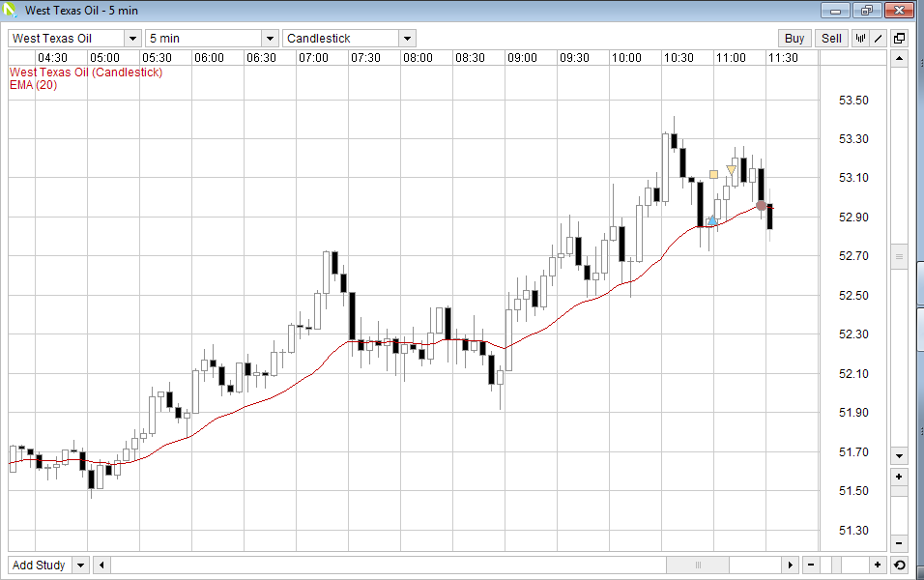Click the vertical zoom in plus button
Image resolution: width=924 pixels, height=580 pixels.
pyautogui.click(x=899, y=477)
